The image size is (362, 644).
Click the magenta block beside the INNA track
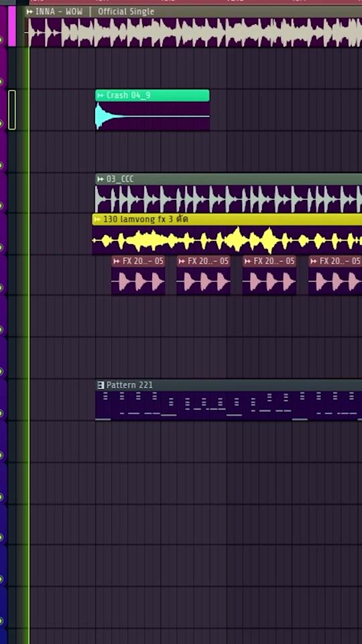(x=12, y=25)
